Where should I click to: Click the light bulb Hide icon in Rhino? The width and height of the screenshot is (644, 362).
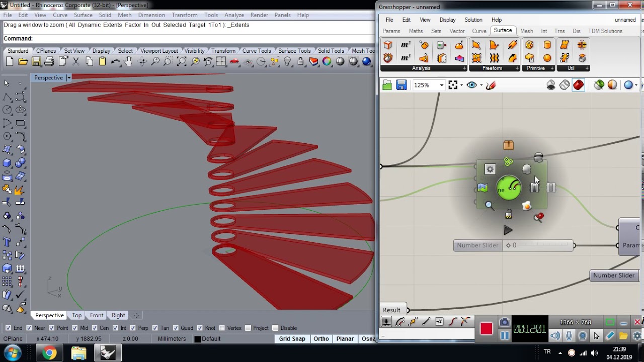point(287,61)
